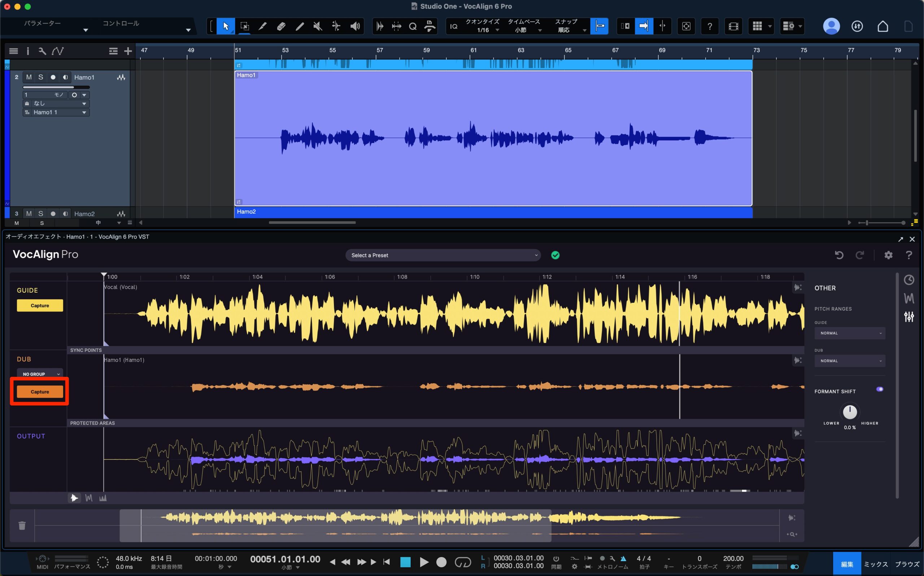Arm record on Hamo1 track

[53, 77]
